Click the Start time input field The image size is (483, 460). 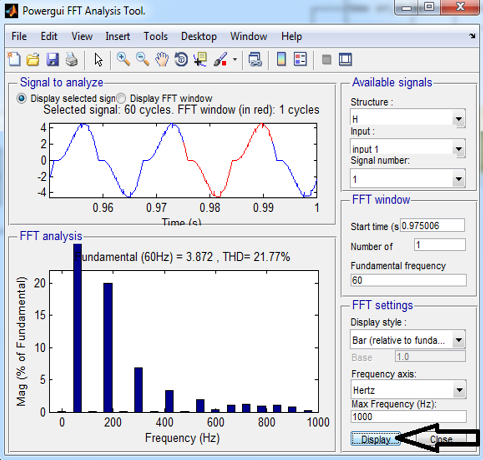(x=432, y=226)
